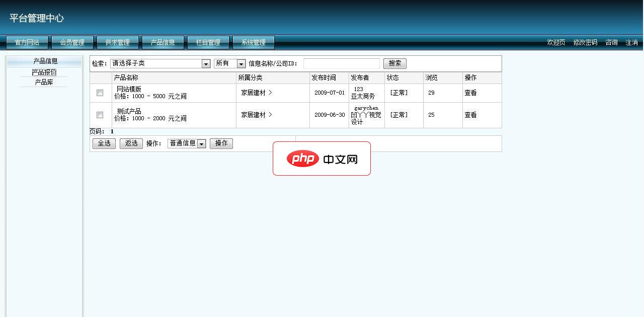Select 产品报价 in the sidebar
This screenshot has height=317, width=644.
click(44, 71)
